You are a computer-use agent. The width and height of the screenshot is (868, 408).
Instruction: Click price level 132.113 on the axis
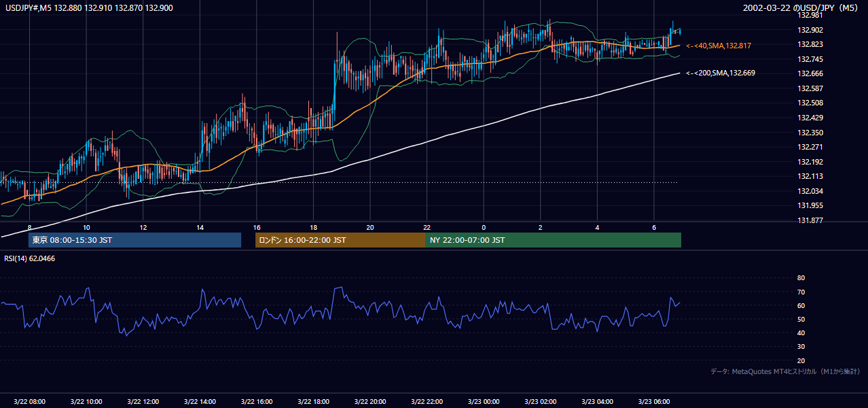click(810, 176)
